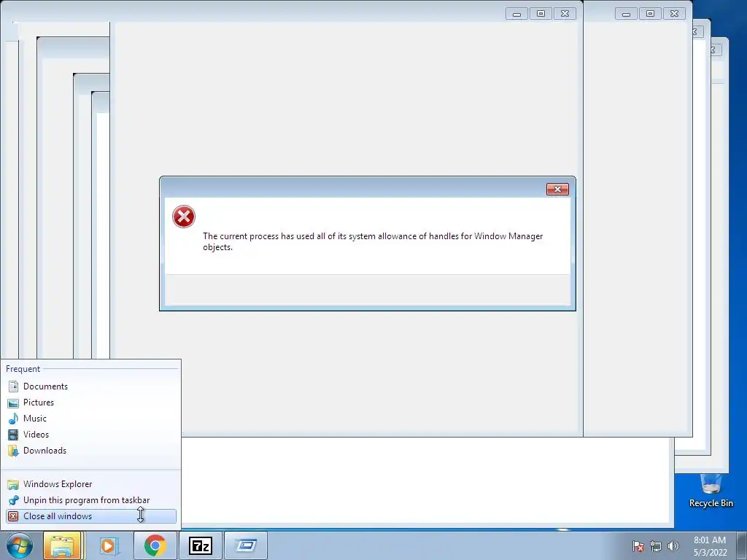Click the red Close all windows icon
747x560 pixels.
13,516
